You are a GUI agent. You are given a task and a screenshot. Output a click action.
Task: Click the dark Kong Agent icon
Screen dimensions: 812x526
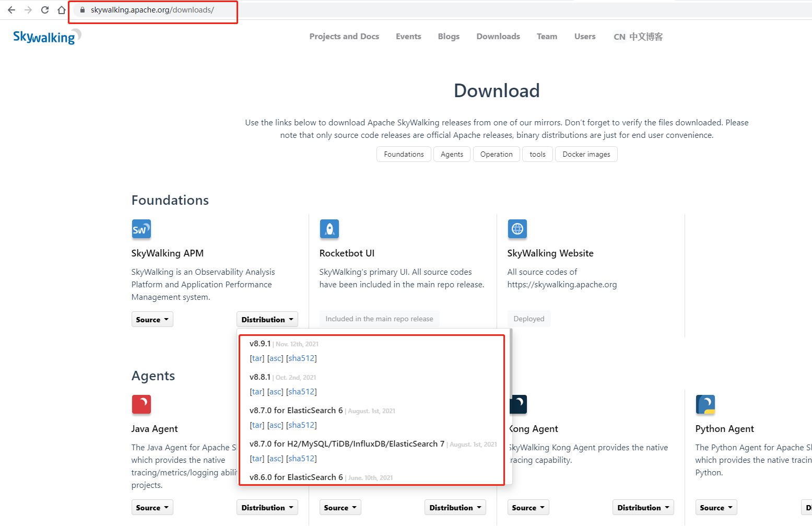click(520, 404)
